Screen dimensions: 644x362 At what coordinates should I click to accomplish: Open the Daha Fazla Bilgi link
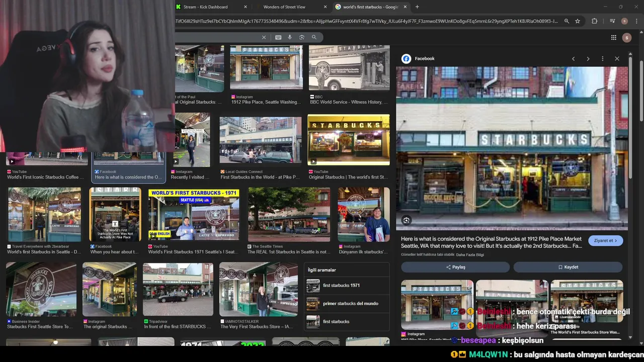470,255
